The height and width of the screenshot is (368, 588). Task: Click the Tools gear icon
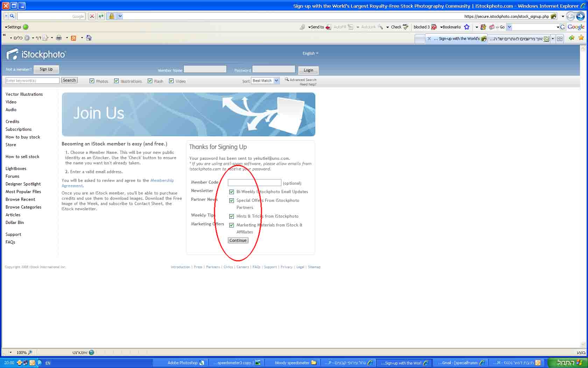tap(27, 38)
